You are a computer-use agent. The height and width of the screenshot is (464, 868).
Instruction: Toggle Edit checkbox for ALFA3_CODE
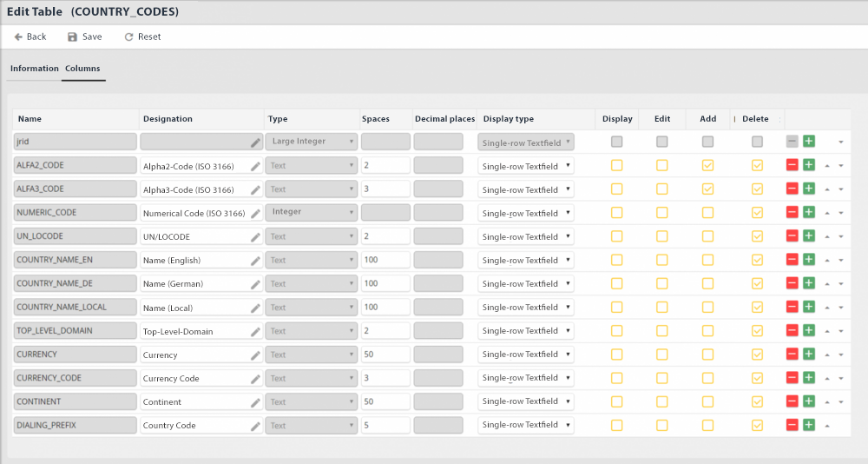[662, 189]
